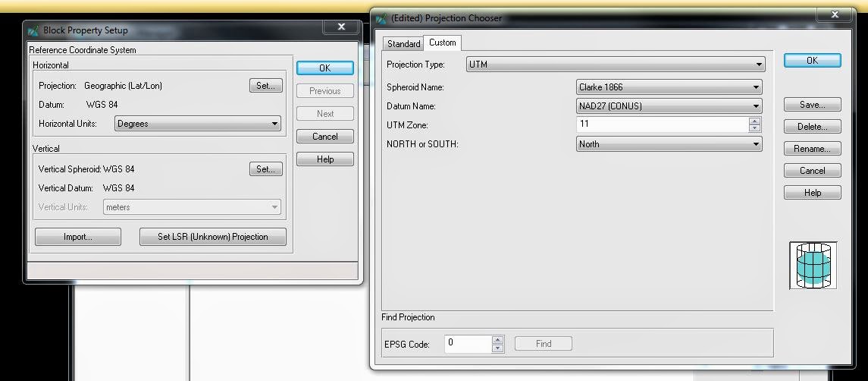This screenshot has height=381, width=868.
Task: Click the Block Property Setup title icon
Action: coord(34,30)
